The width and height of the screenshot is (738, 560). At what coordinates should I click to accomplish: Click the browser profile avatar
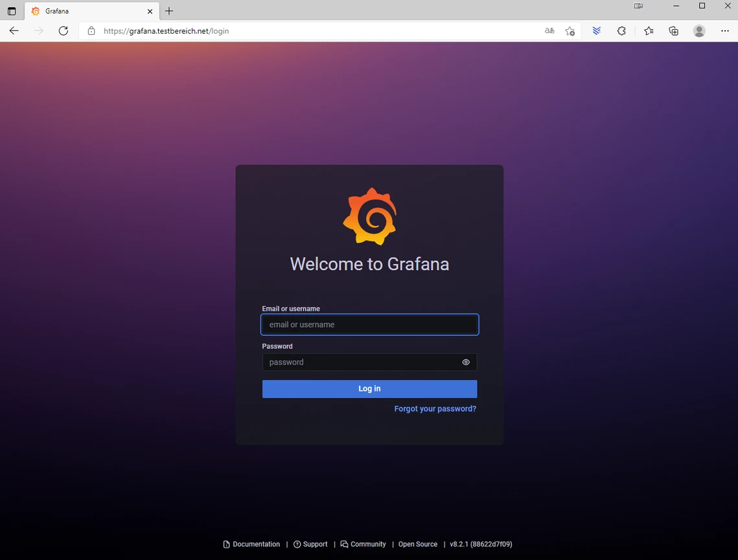699,30
